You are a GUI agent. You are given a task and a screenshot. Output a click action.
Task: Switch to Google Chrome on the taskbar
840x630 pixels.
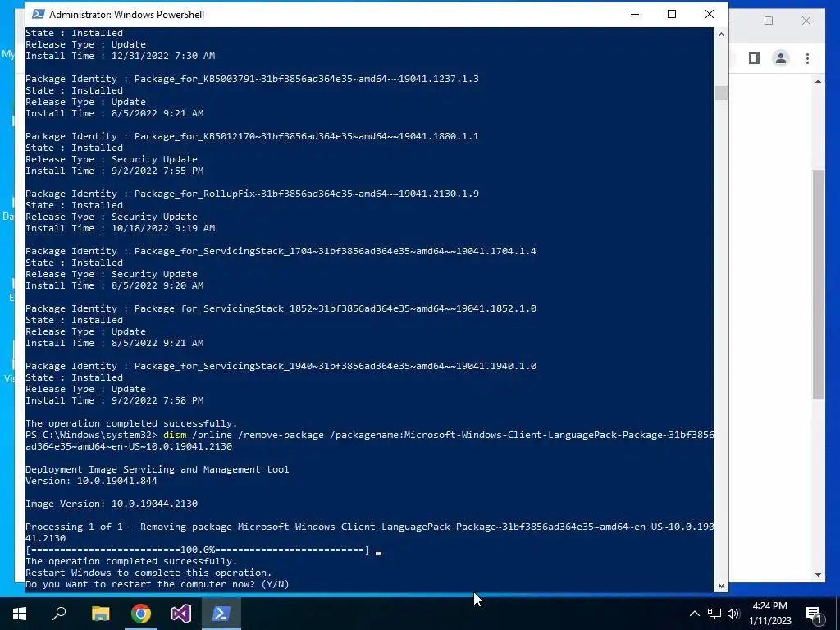point(141,614)
